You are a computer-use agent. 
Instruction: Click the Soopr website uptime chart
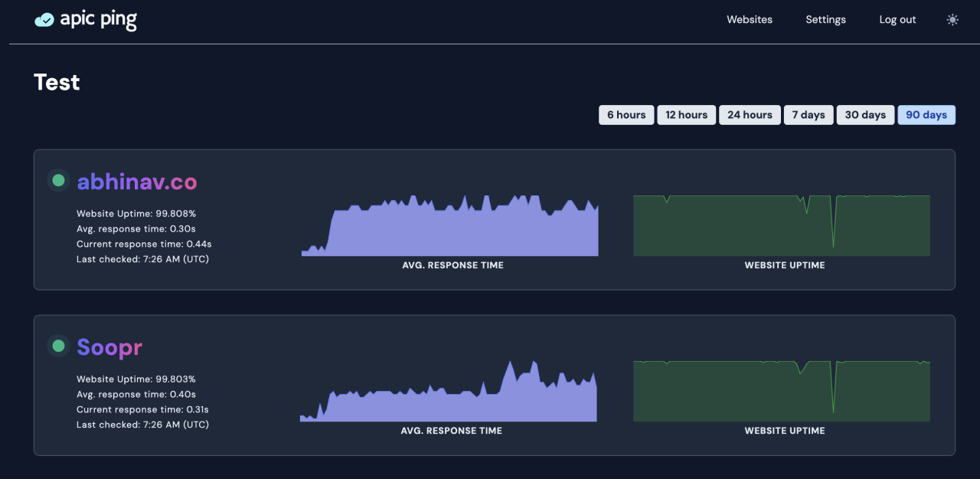coord(782,391)
